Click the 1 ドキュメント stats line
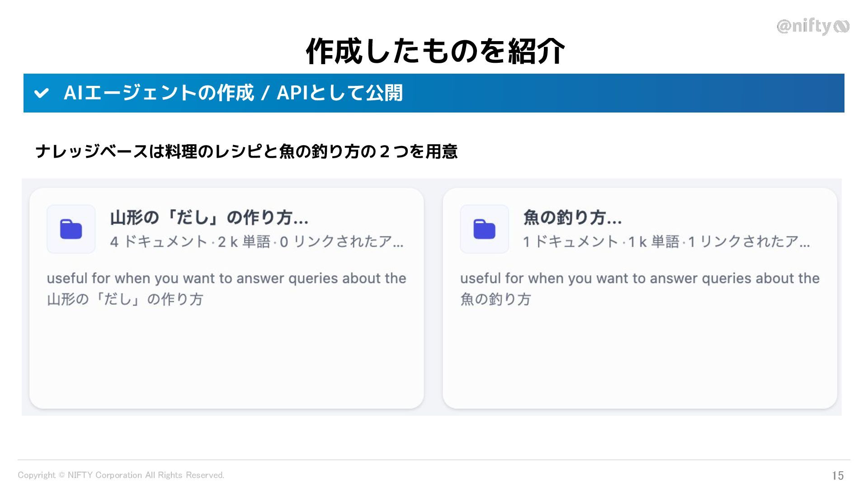Screen dimensions: 868x488 coord(666,242)
